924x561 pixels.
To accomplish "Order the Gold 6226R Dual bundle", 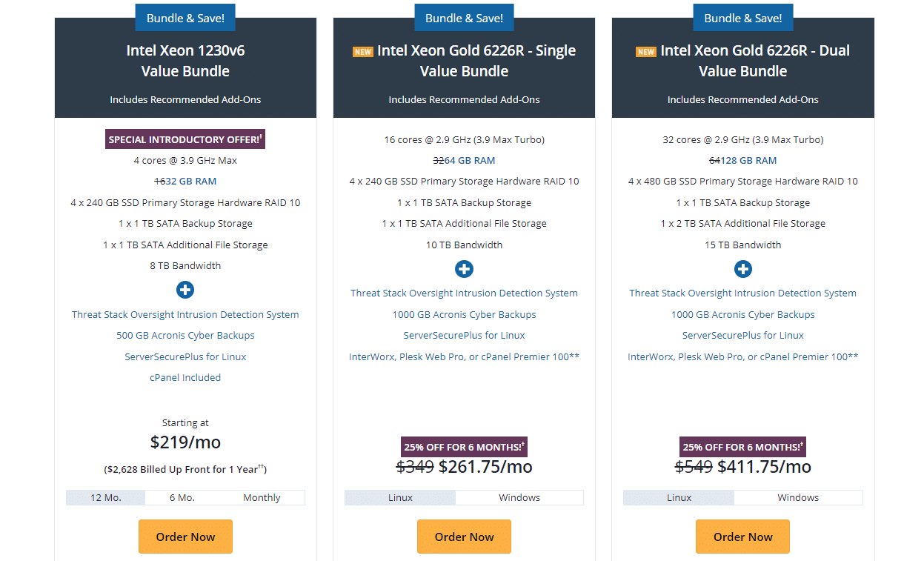I will pyautogui.click(x=742, y=537).
